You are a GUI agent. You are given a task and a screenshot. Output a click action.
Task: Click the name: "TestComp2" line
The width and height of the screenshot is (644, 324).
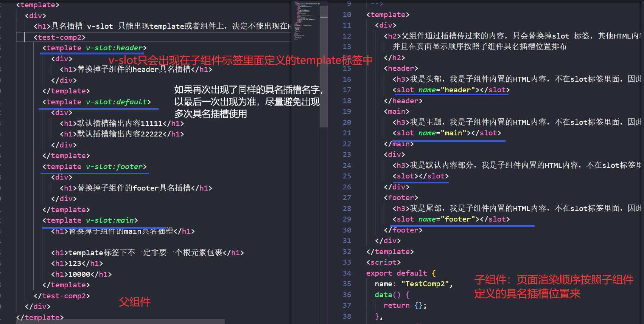[414, 284]
